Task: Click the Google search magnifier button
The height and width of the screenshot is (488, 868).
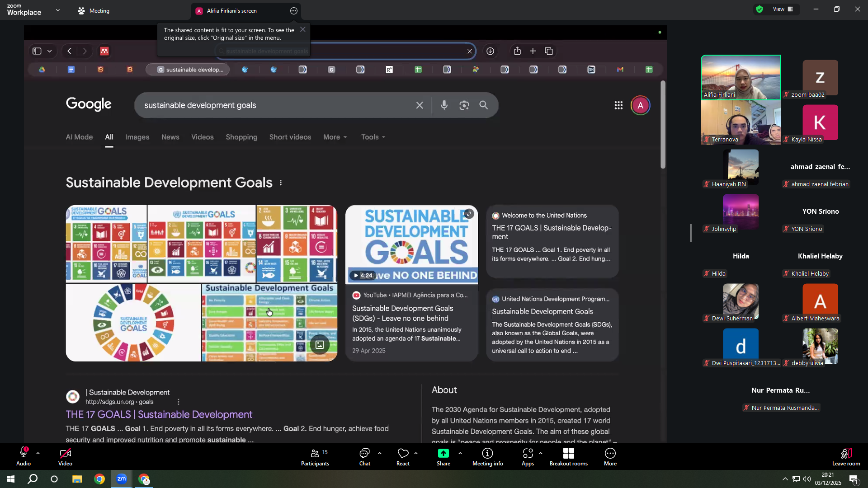Action: pyautogui.click(x=484, y=105)
